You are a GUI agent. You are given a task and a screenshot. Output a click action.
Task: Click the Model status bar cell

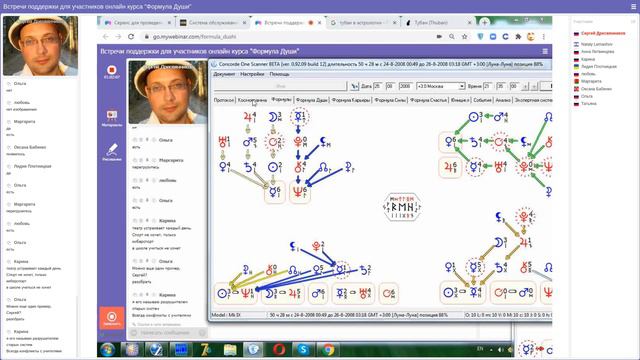(x=239, y=315)
